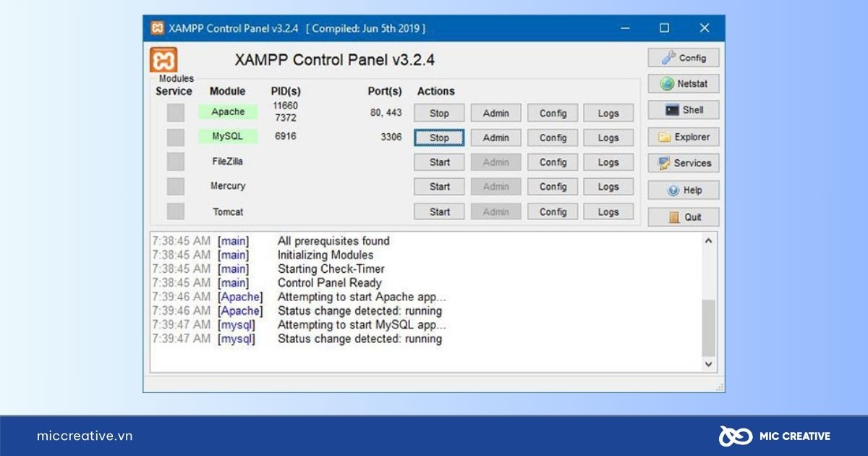
Task: Click log line "All prerequisites found"
Action: coord(333,241)
